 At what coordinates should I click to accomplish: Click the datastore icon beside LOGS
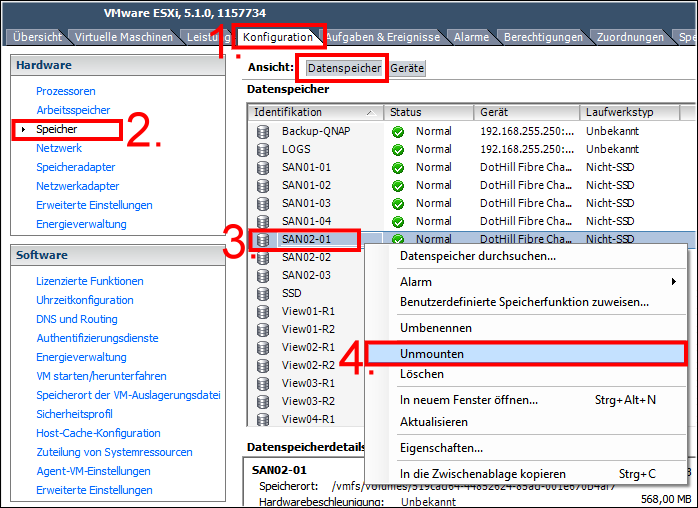(263, 149)
